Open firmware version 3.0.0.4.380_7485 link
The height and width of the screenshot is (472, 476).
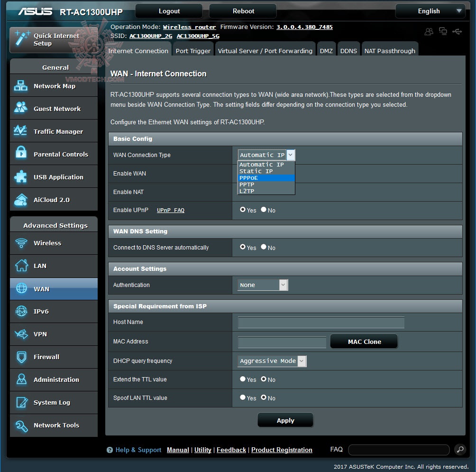point(304,27)
